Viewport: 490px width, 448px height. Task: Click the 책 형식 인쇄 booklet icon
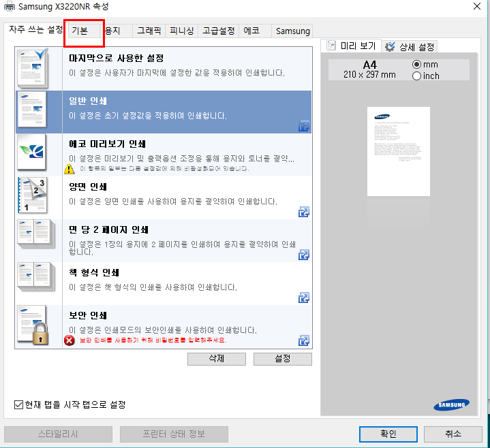(x=37, y=277)
